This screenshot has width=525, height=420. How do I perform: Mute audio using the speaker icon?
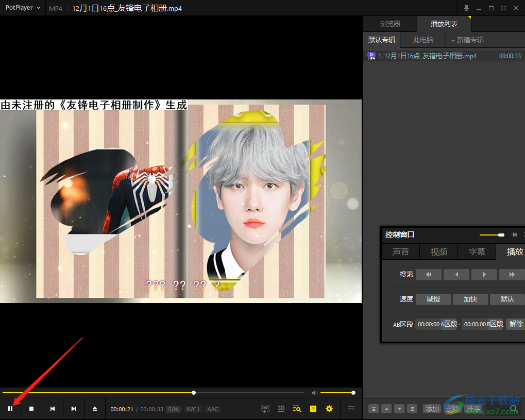pos(314,393)
